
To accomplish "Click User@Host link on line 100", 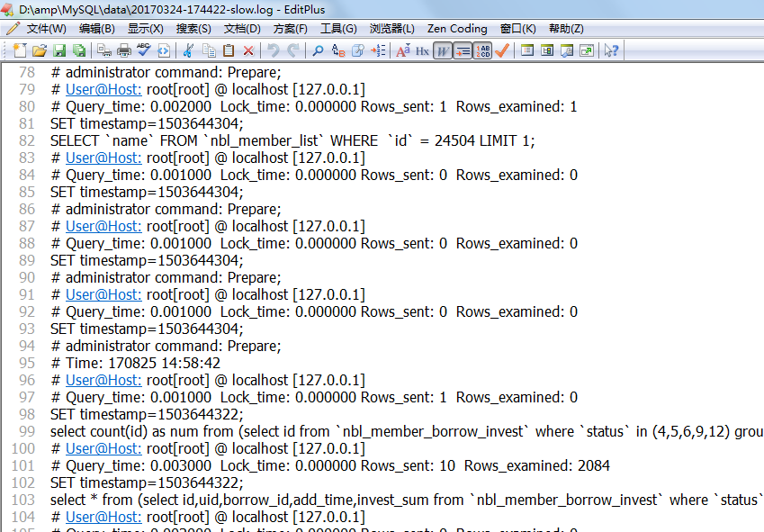I will tap(103, 448).
